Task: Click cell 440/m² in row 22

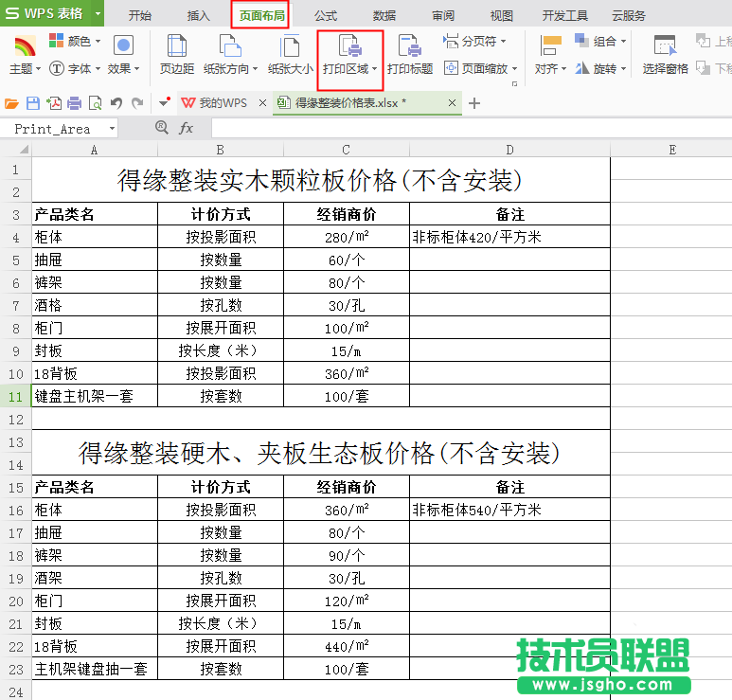Action: [347, 646]
